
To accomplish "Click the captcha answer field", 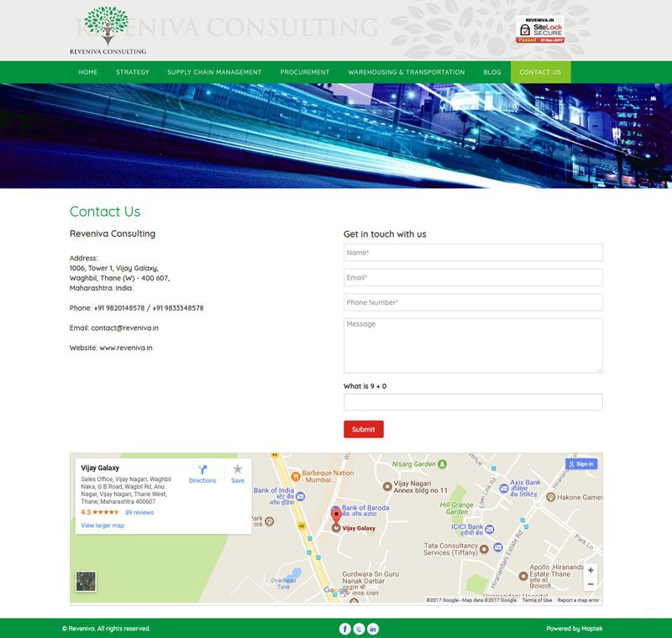I will pos(473,402).
